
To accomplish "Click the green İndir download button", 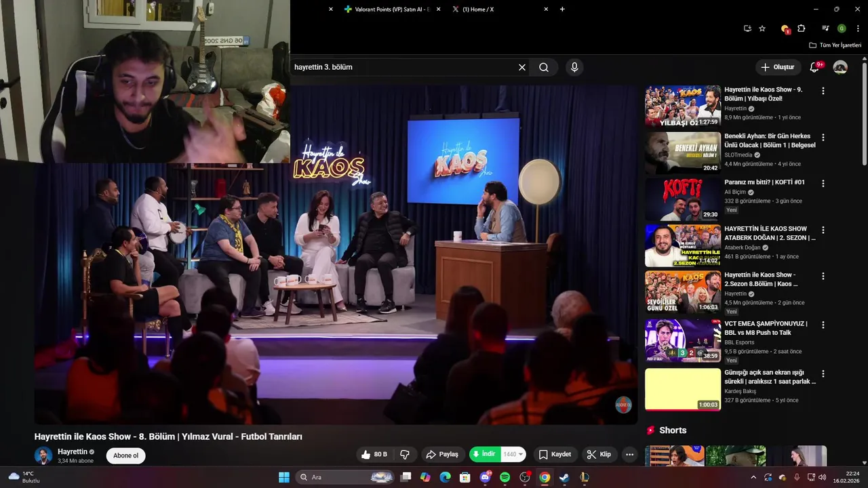I will pos(485,454).
